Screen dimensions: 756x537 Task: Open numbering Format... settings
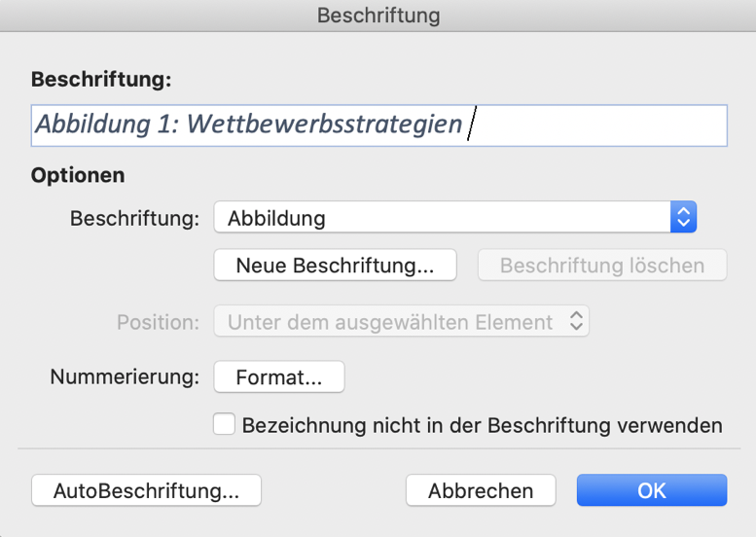278,376
